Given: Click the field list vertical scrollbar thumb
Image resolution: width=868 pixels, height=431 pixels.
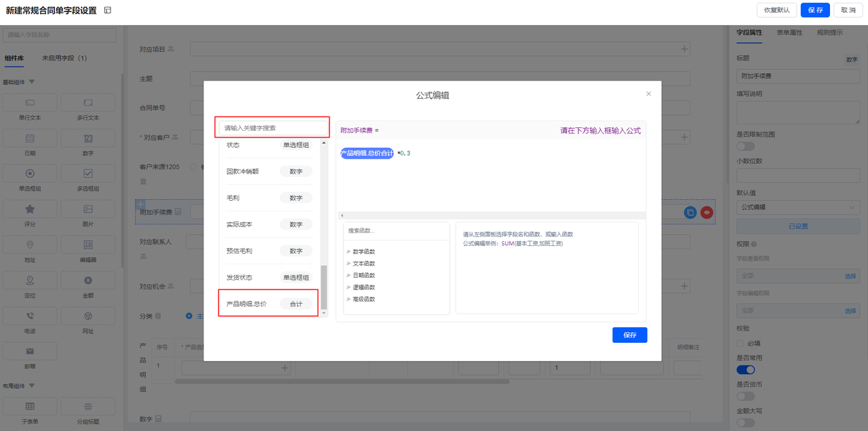Looking at the screenshot, I should click(x=323, y=287).
